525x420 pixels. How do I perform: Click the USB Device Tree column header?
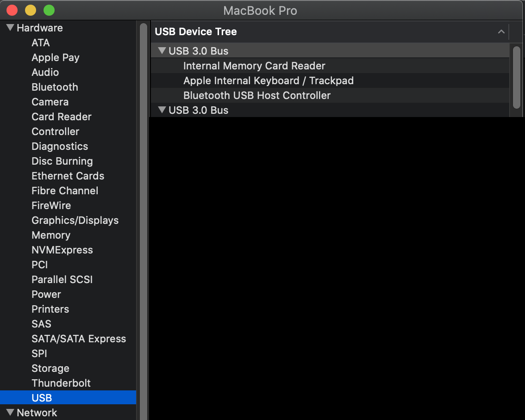[x=330, y=32]
